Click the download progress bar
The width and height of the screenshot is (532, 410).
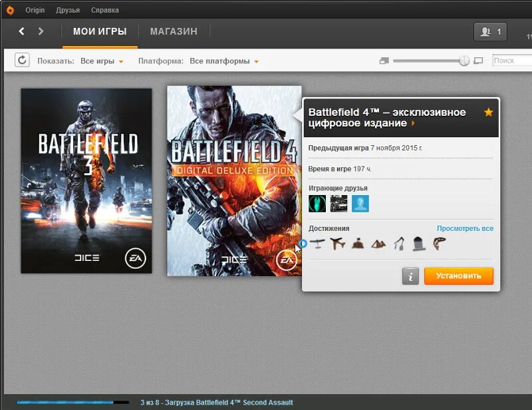72,403
